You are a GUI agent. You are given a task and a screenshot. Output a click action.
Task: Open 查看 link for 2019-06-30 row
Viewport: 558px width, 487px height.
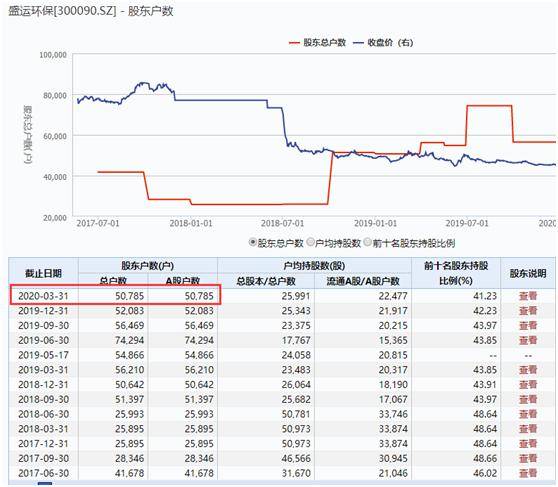pyautogui.click(x=528, y=340)
